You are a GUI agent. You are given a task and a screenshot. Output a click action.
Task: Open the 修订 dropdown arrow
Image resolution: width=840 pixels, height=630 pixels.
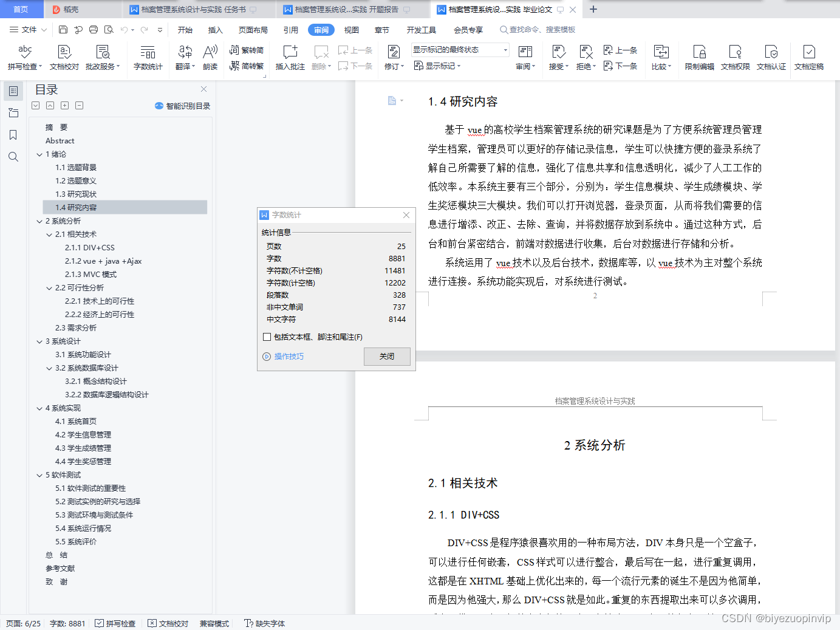[x=401, y=67]
